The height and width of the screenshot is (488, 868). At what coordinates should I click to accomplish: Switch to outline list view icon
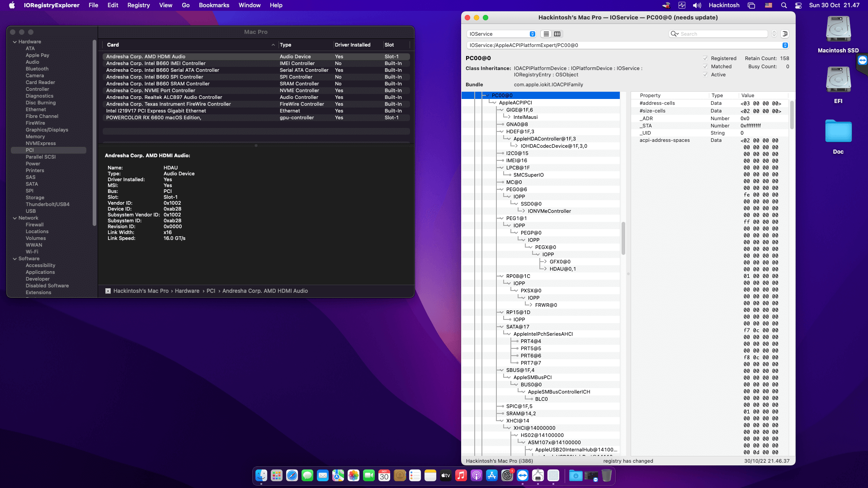(x=546, y=34)
